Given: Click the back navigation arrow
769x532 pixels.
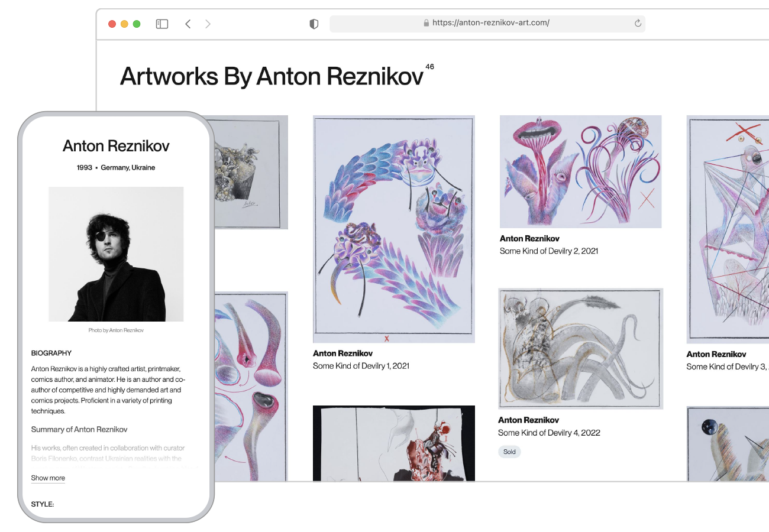Looking at the screenshot, I should click(188, 24).
